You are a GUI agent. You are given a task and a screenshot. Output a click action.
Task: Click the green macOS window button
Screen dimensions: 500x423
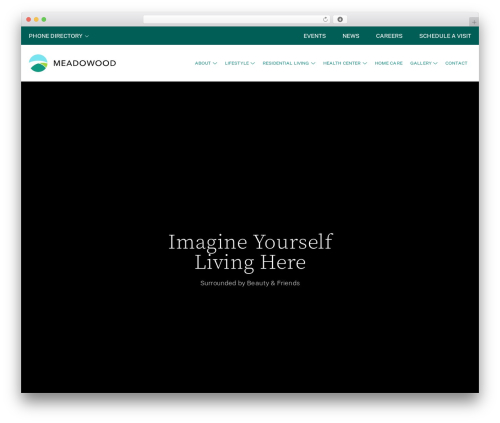[44, 20]
